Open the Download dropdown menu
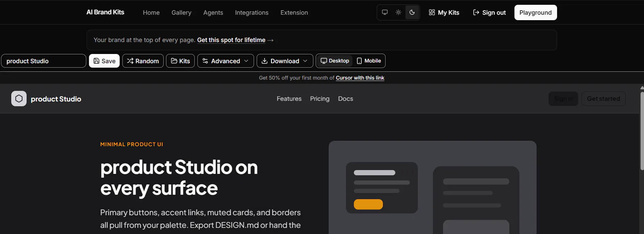 [285, 61]
